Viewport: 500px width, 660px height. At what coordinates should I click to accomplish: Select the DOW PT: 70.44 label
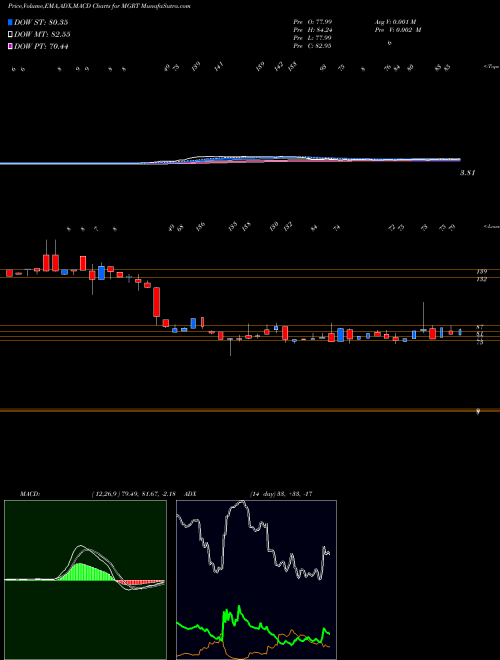click(41, 46)
